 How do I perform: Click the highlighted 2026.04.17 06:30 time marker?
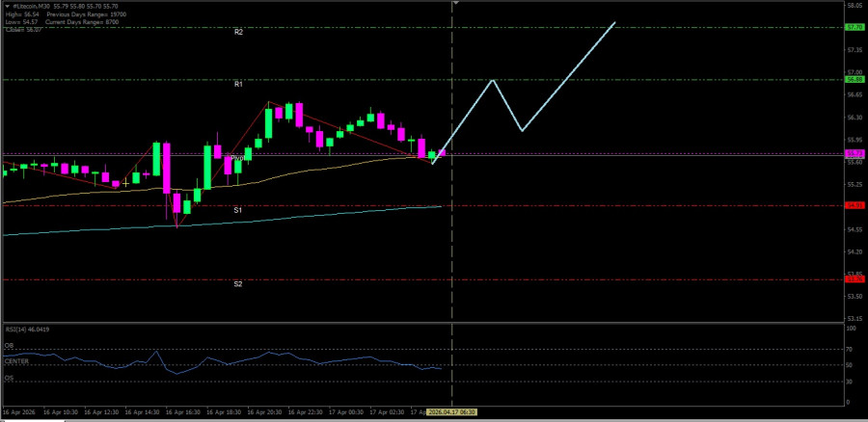tap(452, 412)
